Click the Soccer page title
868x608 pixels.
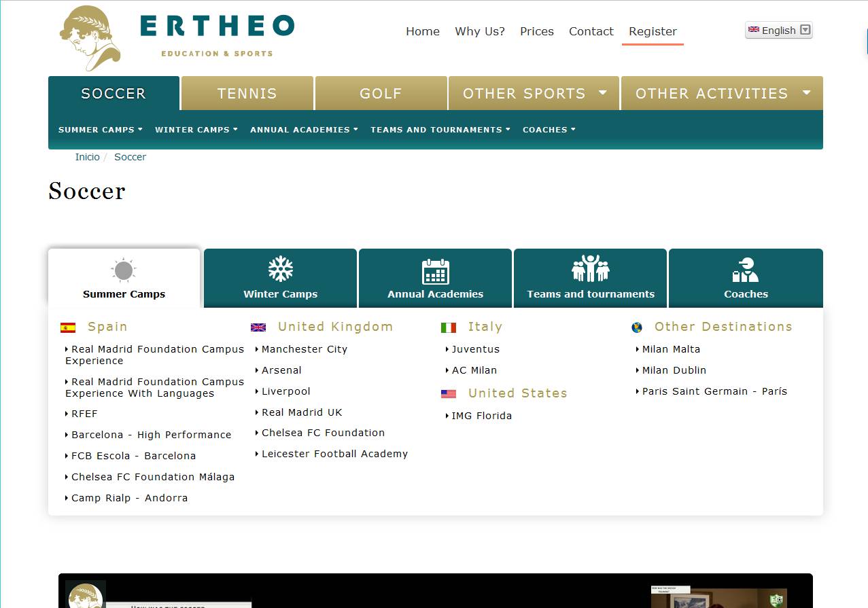[x=87, y=191]
